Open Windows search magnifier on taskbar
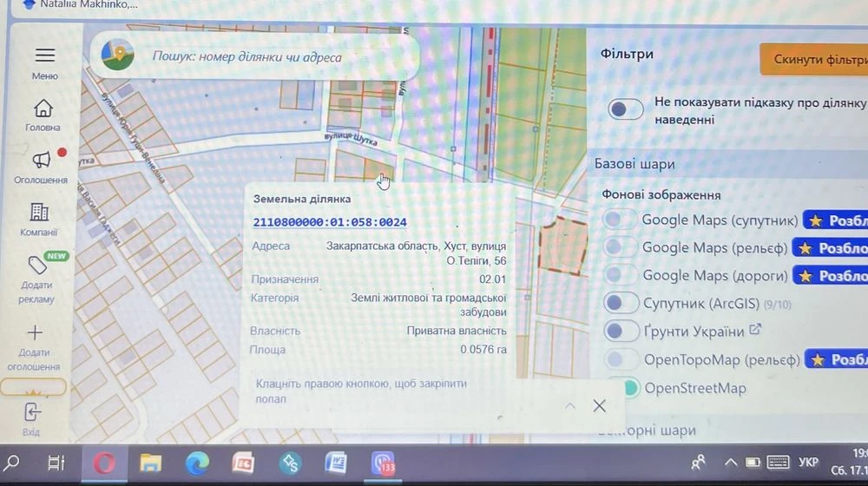The width and height of the screenshot is (868, 486). click(x=11, y=463)
